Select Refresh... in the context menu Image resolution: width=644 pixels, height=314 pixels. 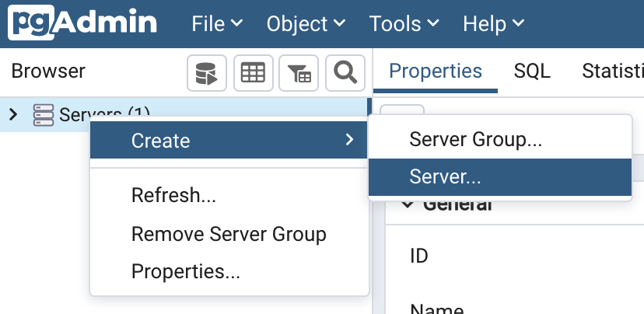[173, 195]
